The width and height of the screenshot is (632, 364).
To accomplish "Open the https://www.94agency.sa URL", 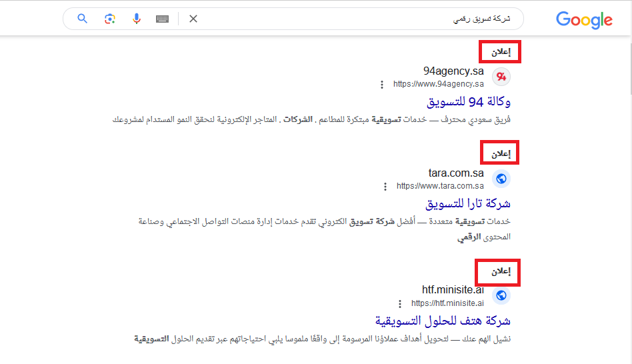I will pyautogui.click(x=439, y=84).
